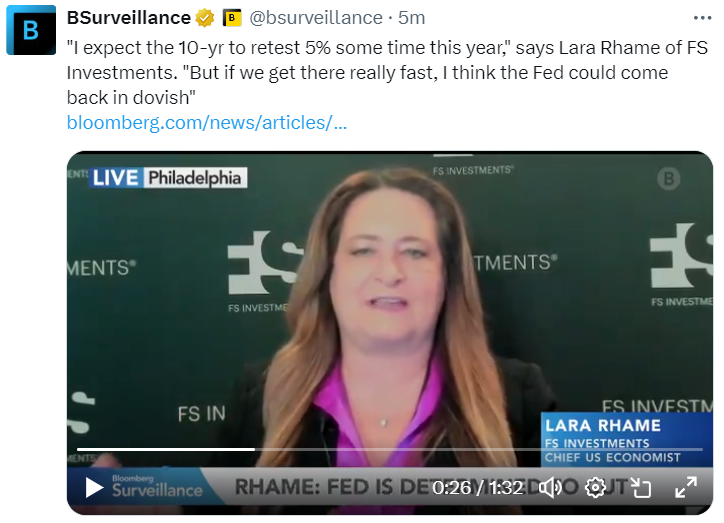The height and width of the screenshot is (523, 724).
Task: Open video settings gear menu
Action: coord(595,487)
